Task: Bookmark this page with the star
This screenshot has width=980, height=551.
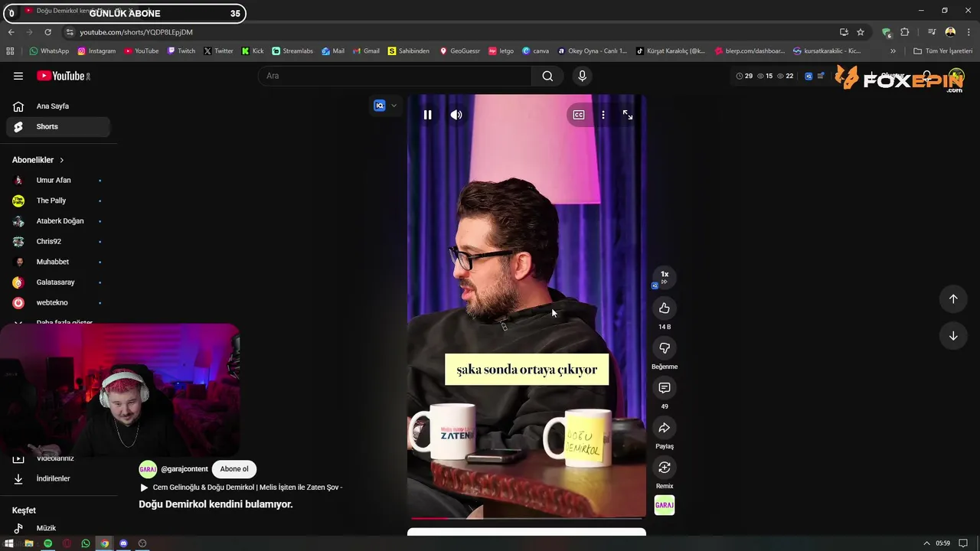Action: click(861, 32)
